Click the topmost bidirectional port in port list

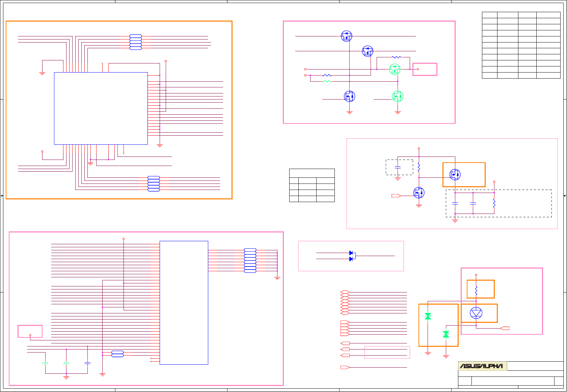(345, 292)
